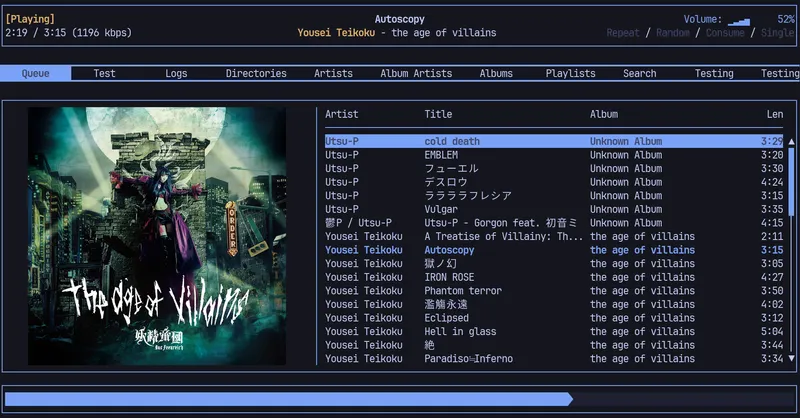Switch to the Queue tab
The image size is (800, 418).
pos(36,73)
